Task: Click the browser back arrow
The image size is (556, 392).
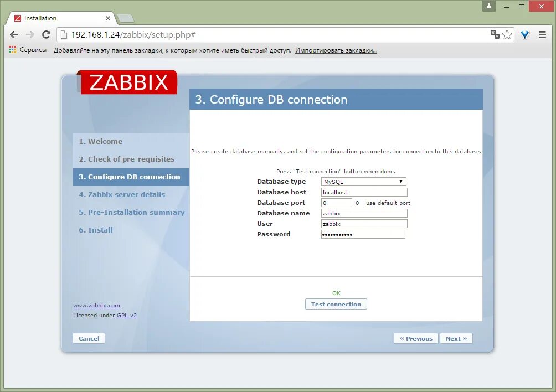Action: point(14,35)
